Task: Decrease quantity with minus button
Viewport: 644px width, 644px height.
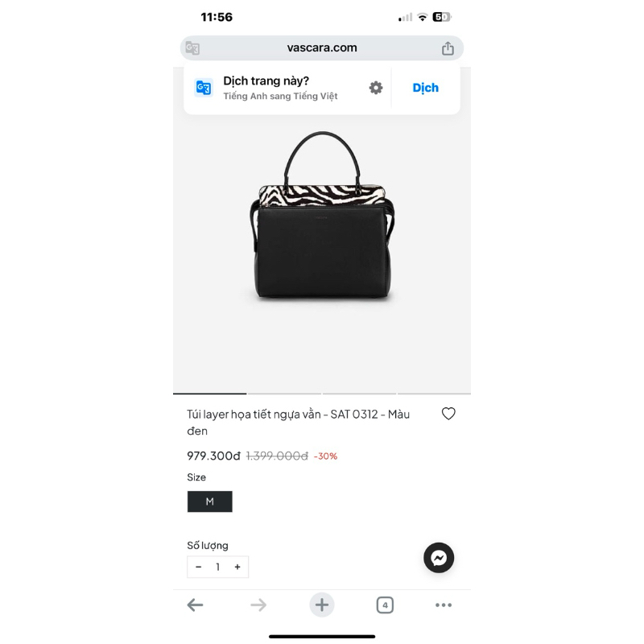Action: coord(198,567)
